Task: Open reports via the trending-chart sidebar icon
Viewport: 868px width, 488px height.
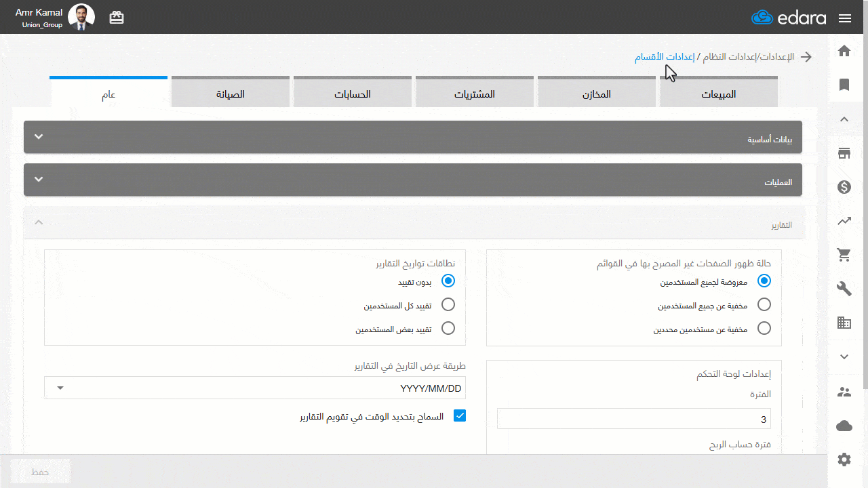Action: (844, 220)
